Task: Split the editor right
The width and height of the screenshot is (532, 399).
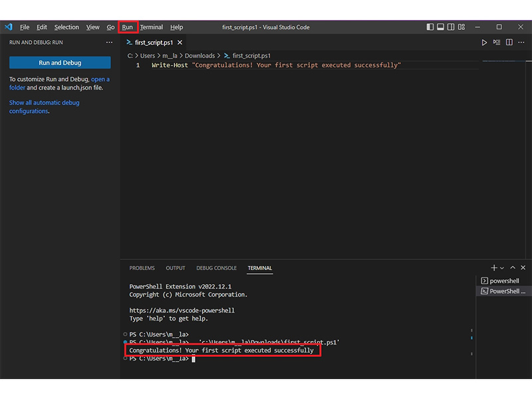Action: click(x=509, y=43)
